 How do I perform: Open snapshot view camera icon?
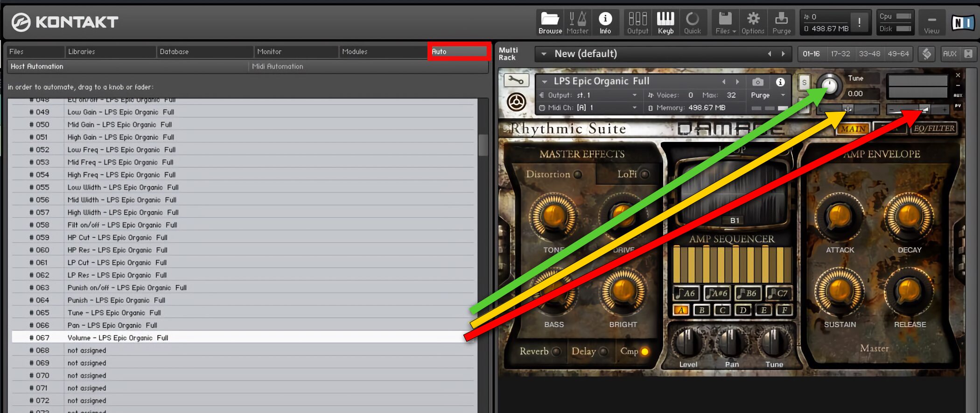tap(758, 82)
